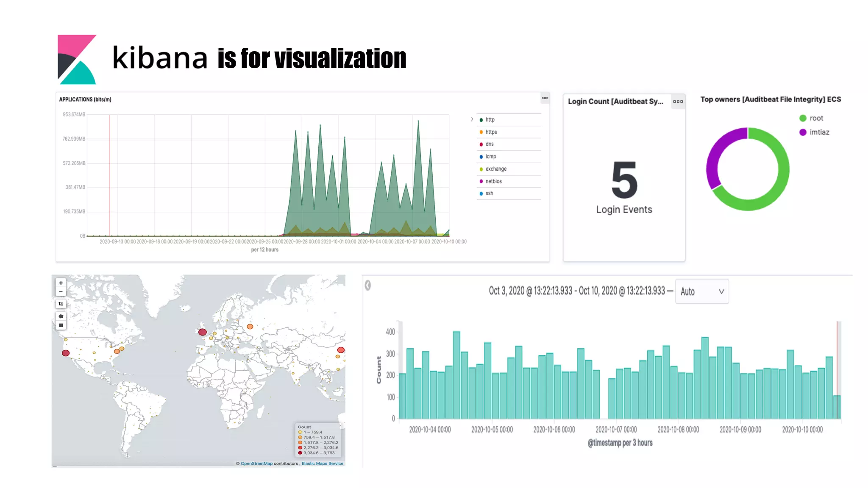The height and width of the screenshot is (488, 868).
Task: Click the '5' Login Events metric value
Action: [624, 180]
